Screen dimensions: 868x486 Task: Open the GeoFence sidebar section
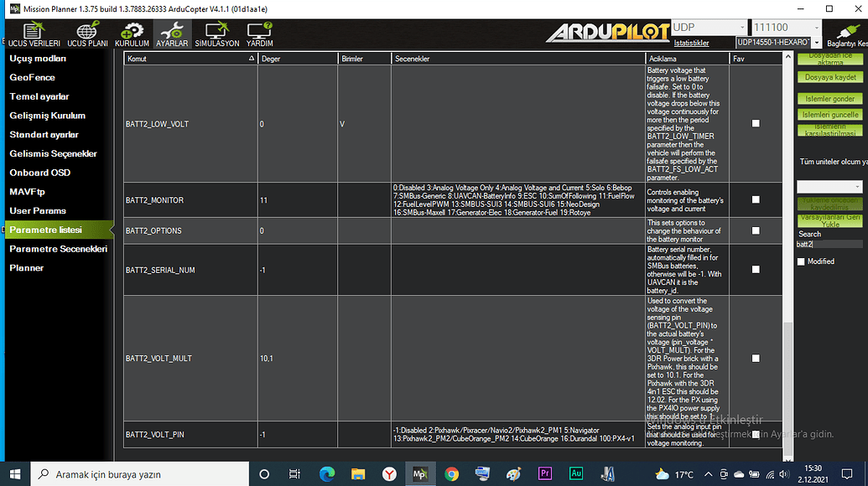pos(34,77)
